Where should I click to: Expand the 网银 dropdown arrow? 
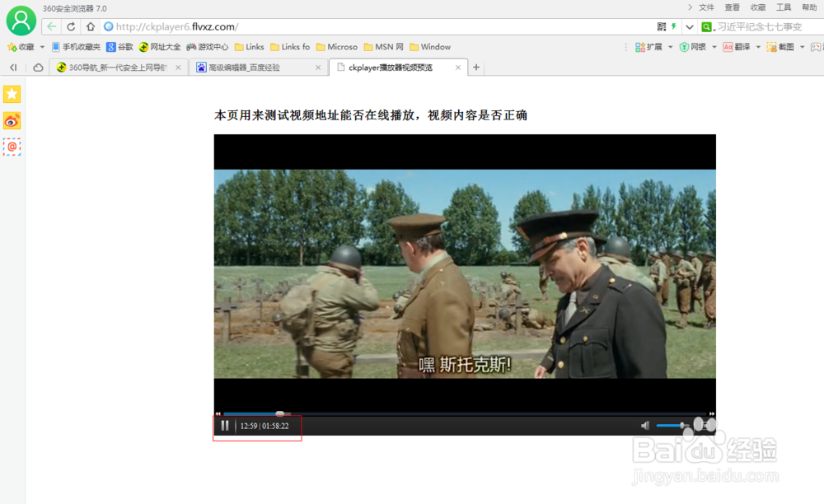[x=714, y=47]
